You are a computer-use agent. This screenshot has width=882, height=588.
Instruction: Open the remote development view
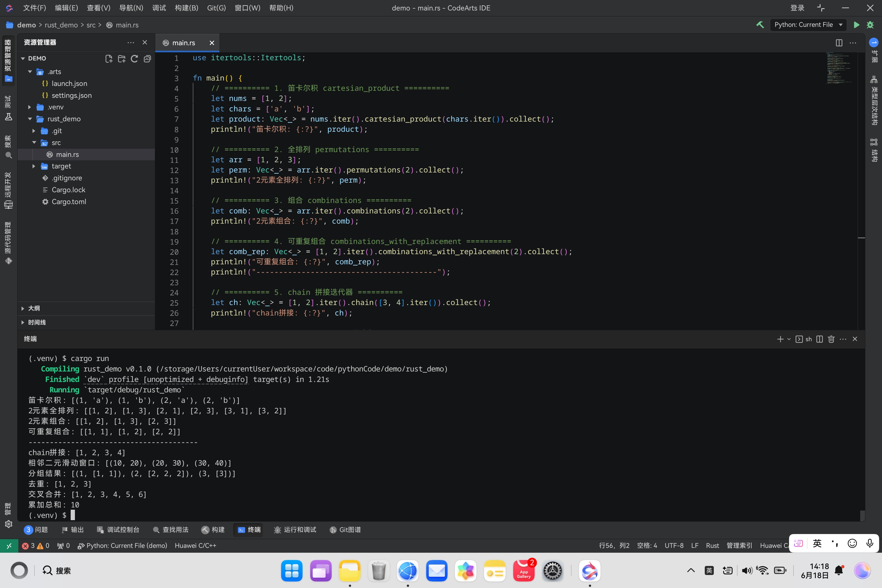[9, 191]
